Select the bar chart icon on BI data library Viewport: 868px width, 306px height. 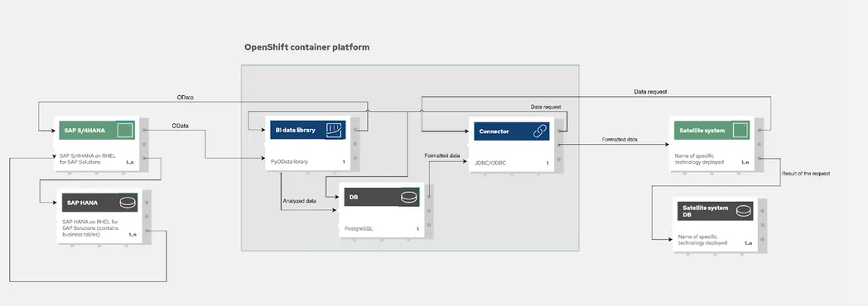(333, 131)
